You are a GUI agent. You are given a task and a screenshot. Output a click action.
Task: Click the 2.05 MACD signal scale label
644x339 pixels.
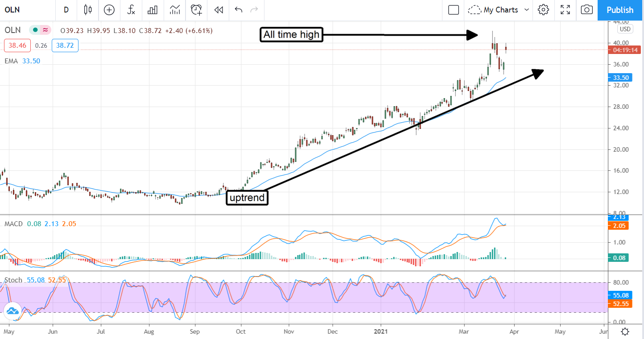pos(618,226)
